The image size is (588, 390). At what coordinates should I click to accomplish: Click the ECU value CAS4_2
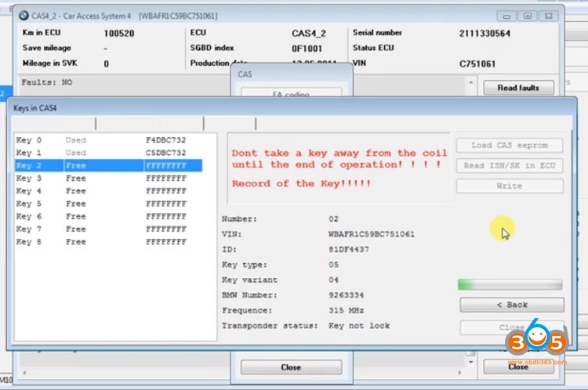[309, 34]
